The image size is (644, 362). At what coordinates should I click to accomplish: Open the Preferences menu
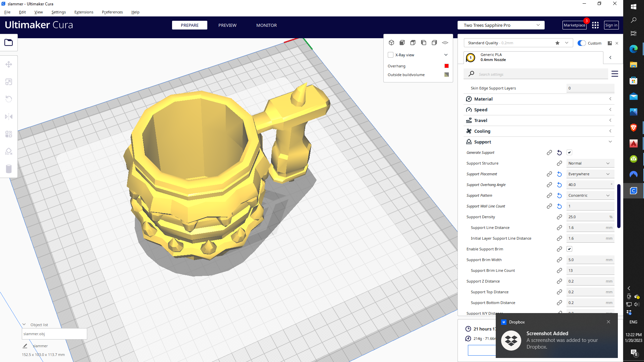(112, 12)
